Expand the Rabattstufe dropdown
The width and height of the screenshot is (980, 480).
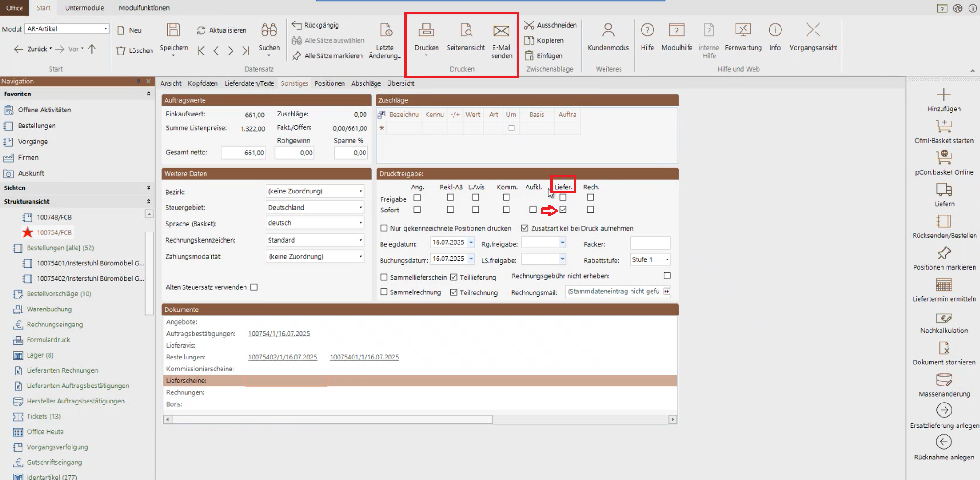(667, 259)
